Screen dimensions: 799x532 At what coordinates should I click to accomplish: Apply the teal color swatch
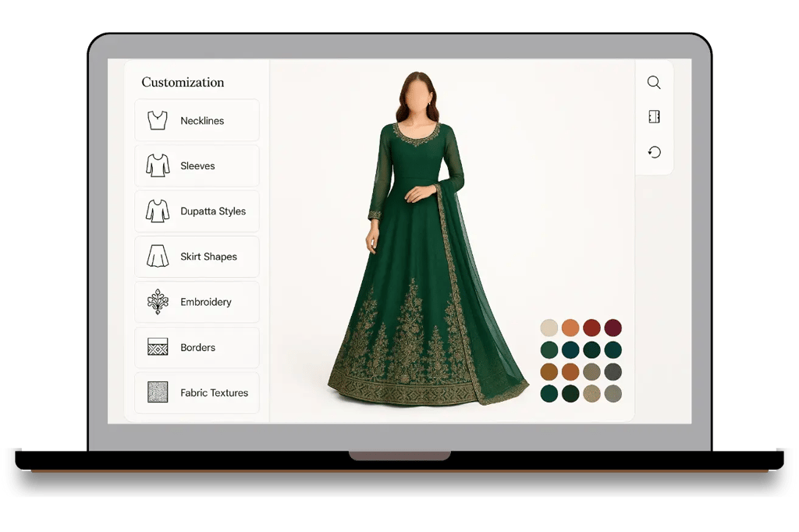570,349
